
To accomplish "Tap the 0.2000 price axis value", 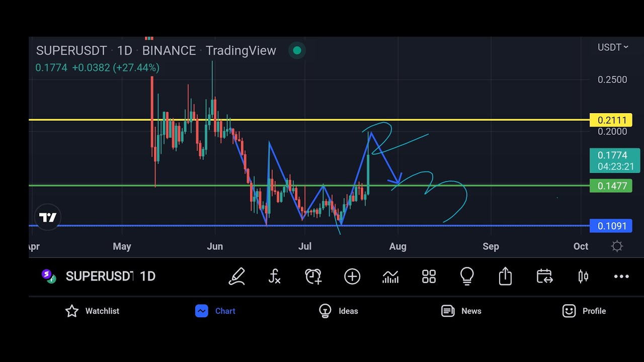I will tap(612, 132).
